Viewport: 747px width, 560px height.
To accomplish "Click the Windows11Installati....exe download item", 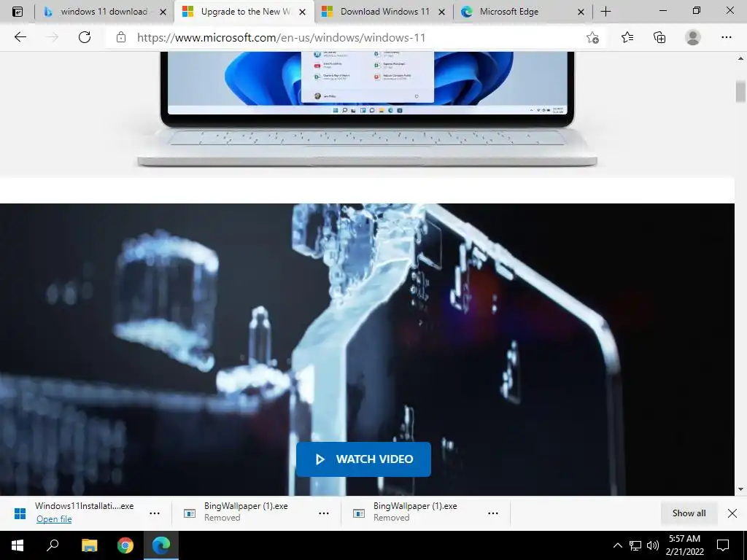I will (x=85, y=506).
